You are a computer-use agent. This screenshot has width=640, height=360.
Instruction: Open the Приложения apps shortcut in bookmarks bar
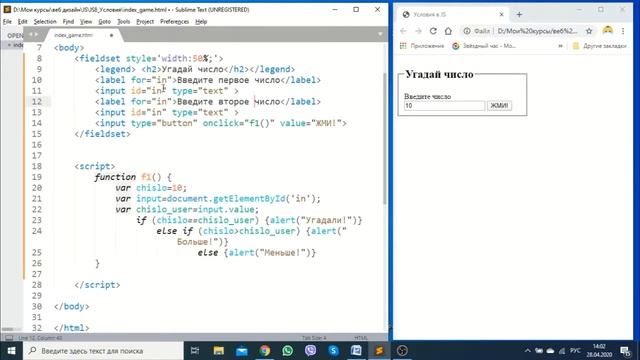tap(422, 46)
